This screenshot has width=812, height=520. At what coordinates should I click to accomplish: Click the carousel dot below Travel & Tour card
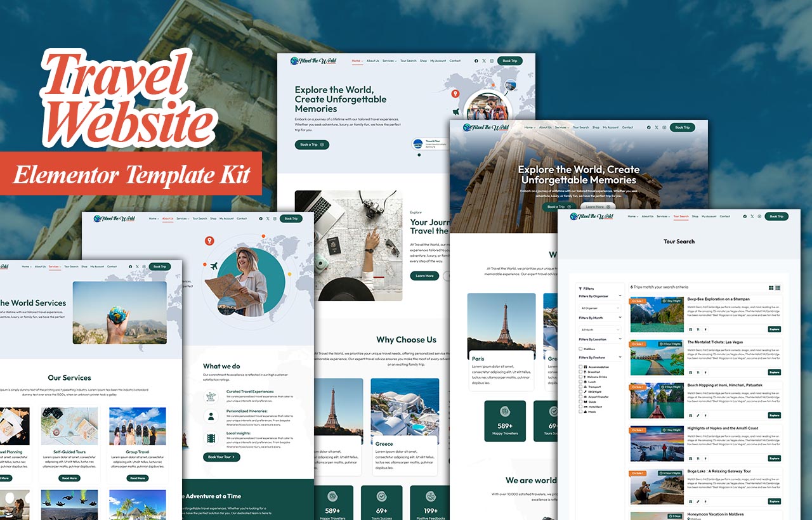tap(419, 155)
